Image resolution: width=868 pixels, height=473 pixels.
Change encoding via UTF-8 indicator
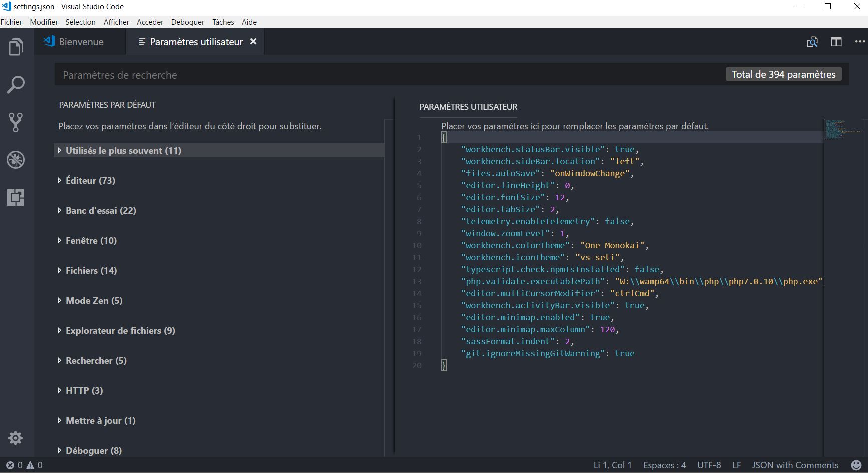coord(709,465)
